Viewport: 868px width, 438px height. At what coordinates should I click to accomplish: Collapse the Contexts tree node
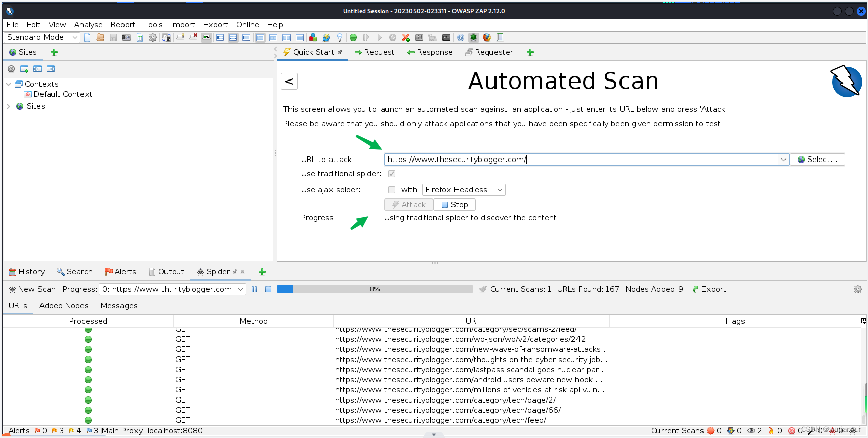(8, 84)
